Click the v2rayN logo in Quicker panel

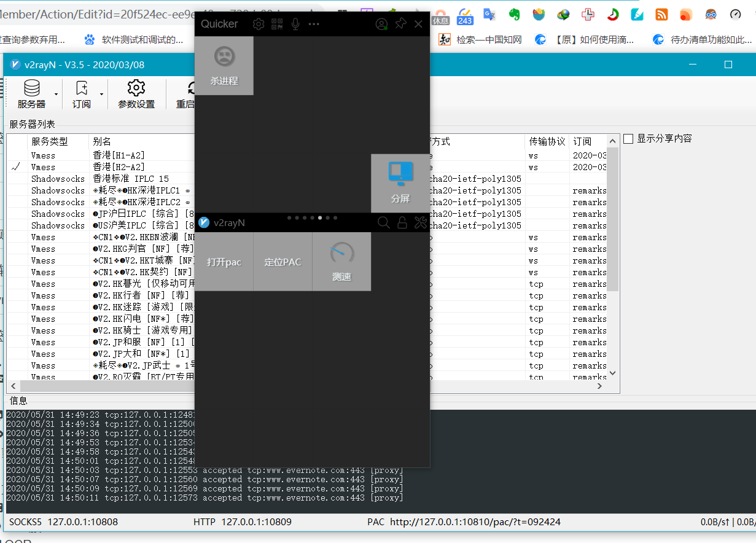[204, 222]
